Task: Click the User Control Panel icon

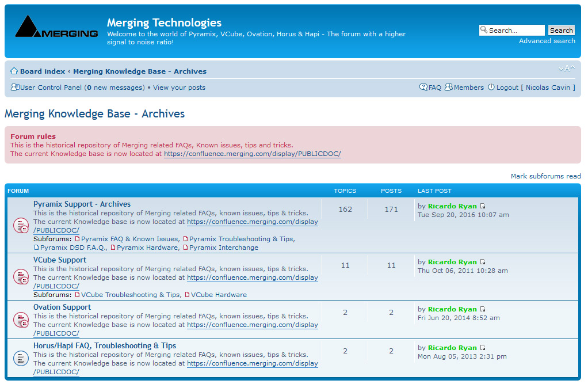Action: [15, 87]
